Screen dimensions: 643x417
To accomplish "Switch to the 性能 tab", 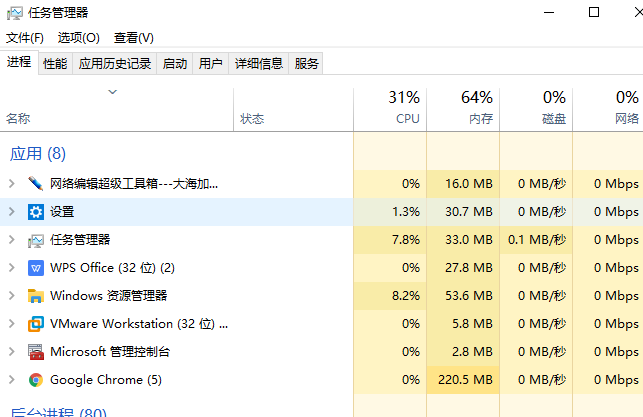I will [x=55, y=64].
